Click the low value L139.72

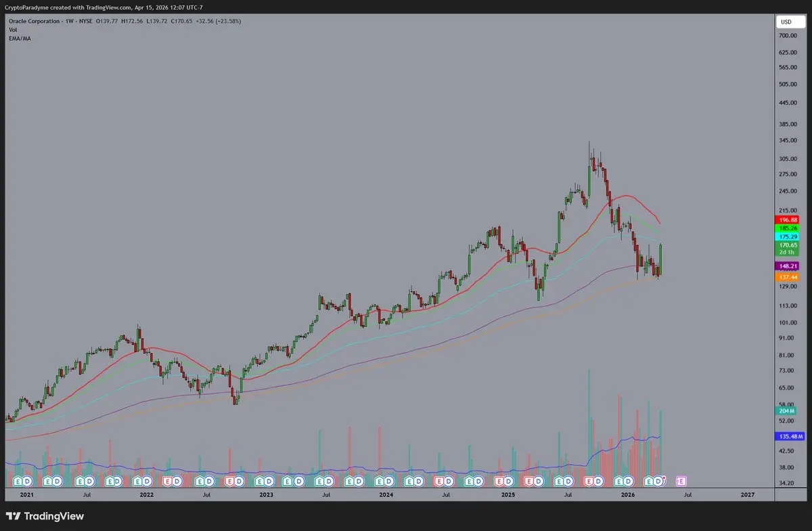tap(158, 21)
